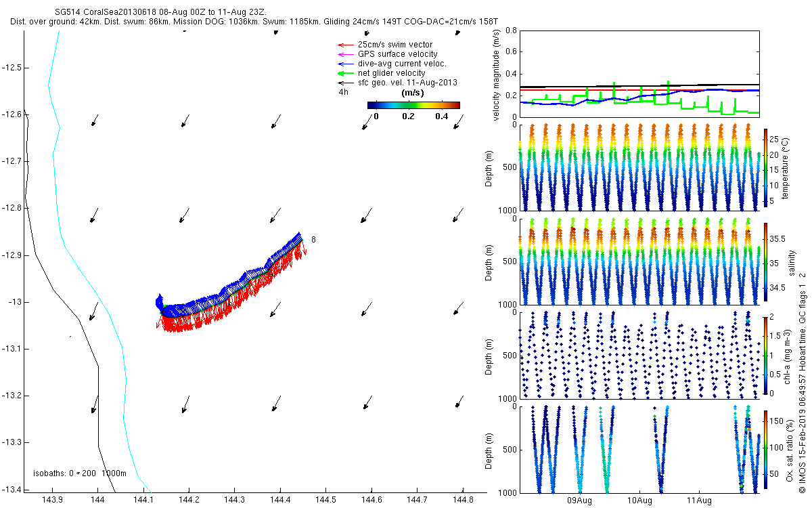The image size is (812, 508).
Task: Click the '1.5' tick on the chl-a color bar
Action: [775, 336]
